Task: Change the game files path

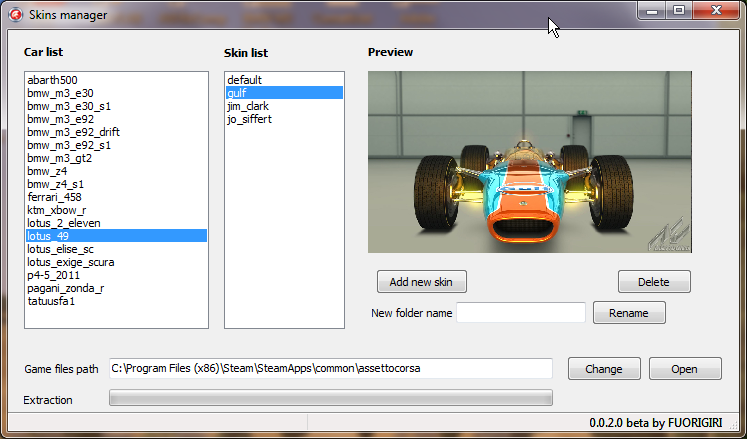Action: pyautogui.click(x=604, y=369)
